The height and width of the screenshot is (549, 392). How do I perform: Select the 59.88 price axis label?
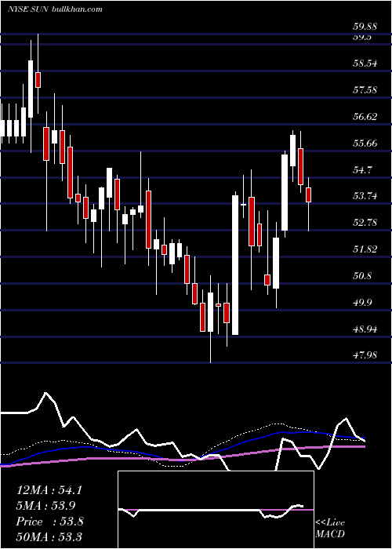pos(365,26)
